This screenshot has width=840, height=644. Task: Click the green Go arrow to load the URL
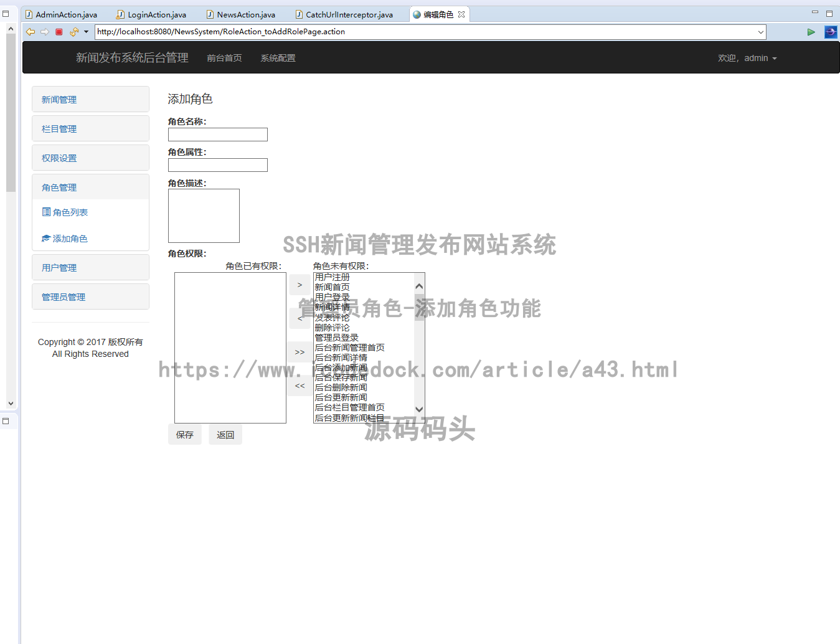point(811,32)
